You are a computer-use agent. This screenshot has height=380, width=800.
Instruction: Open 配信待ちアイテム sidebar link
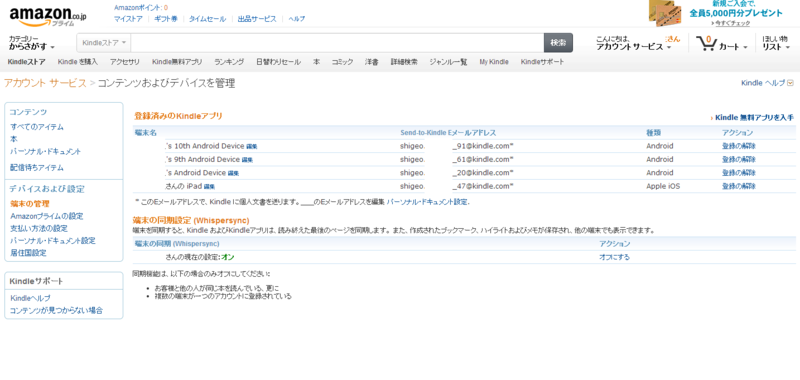coord(37,167)
